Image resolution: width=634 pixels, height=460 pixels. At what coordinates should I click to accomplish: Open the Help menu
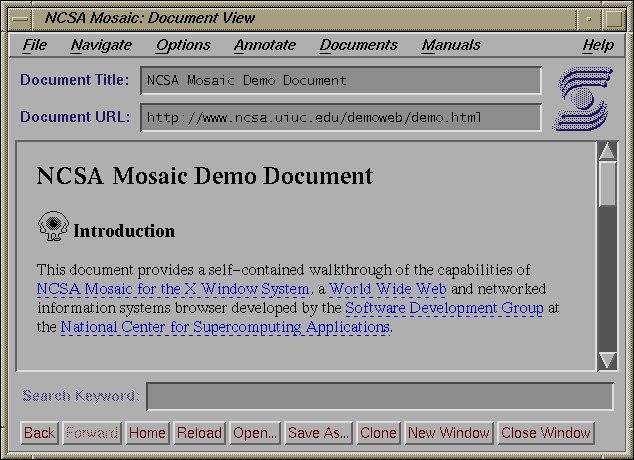point(598,45)
